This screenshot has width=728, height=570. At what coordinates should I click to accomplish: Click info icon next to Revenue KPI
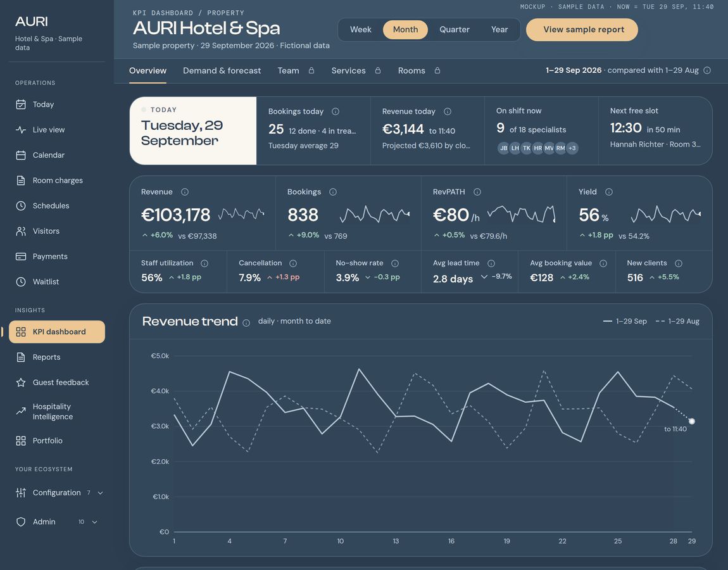point(185,192)
